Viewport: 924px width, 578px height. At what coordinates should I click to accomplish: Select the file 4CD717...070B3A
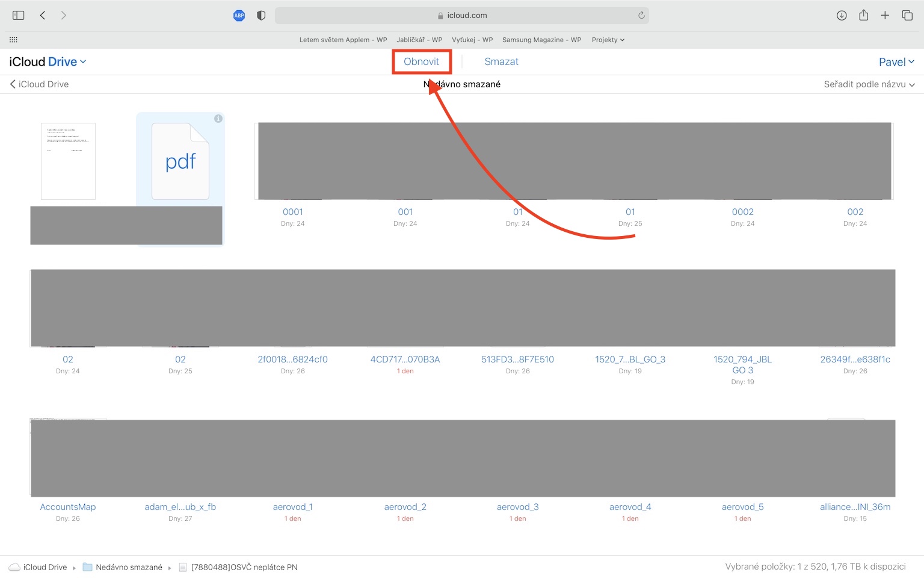click(405, 359)
